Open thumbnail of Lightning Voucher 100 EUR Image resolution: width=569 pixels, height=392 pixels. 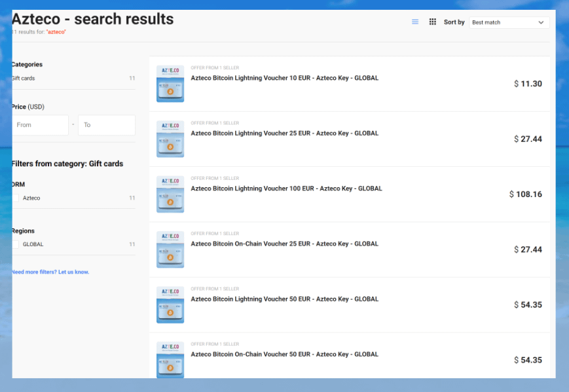point(170,194)
